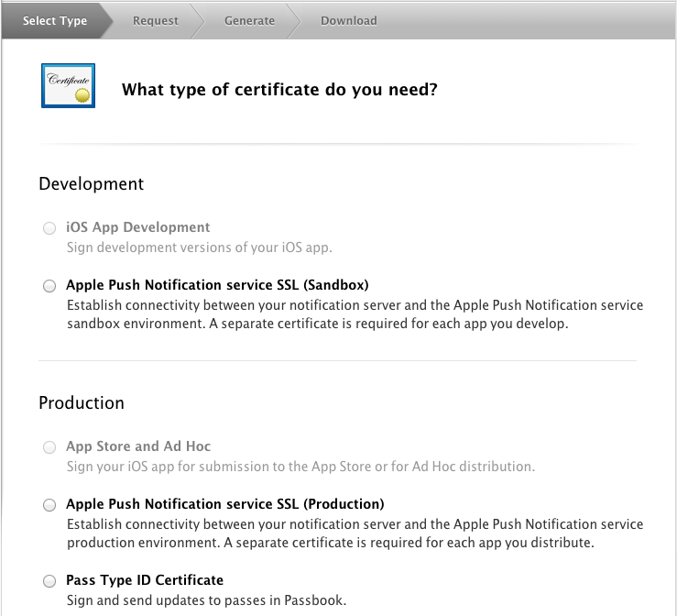Go to the Select Type step

pos(55,20)
